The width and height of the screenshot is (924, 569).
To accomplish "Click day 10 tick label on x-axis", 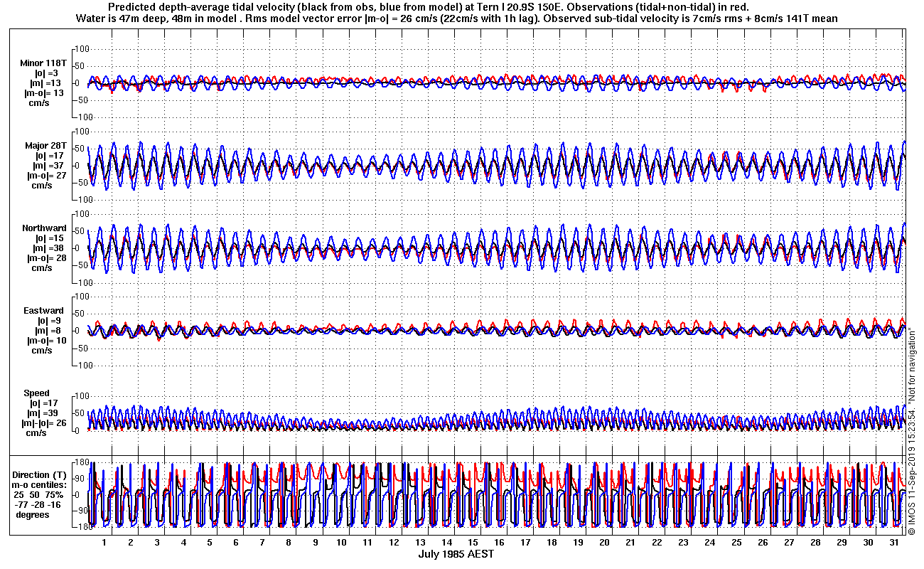I will (341, 543).
